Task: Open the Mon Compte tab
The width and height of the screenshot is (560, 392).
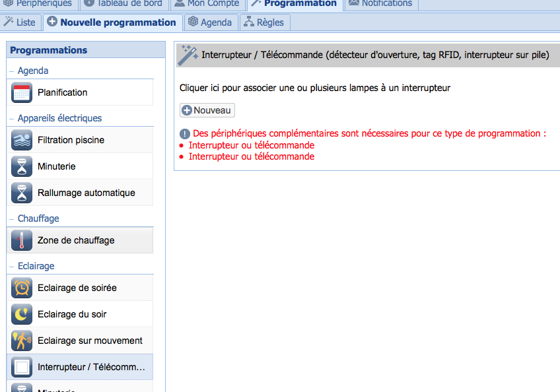Action: coord(207,4)
